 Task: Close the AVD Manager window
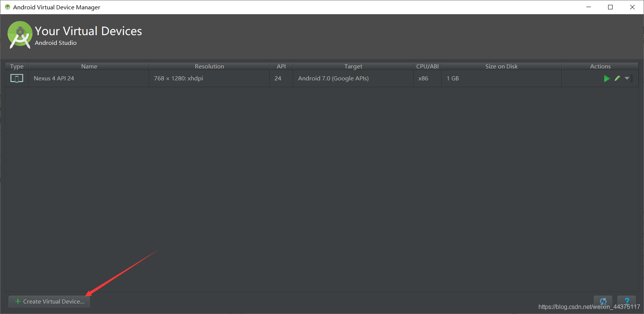632,7
